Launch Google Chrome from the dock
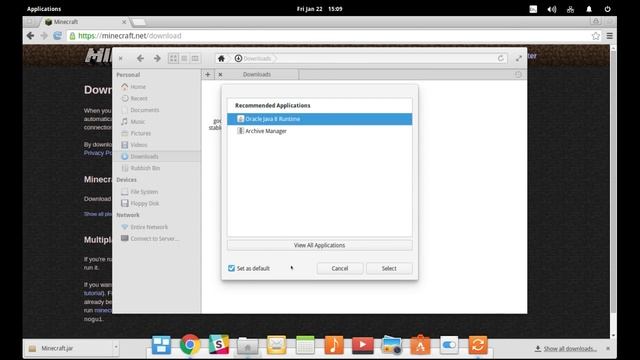Screen dimensions: 640x360 point(190,345)
